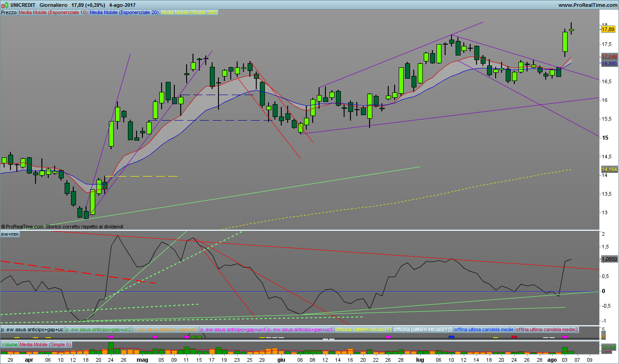Viewport: 619px width, 364px height.
Task: Click the ProRealTime.com copyright note on the chart
Action: click(x=62, y=226)
